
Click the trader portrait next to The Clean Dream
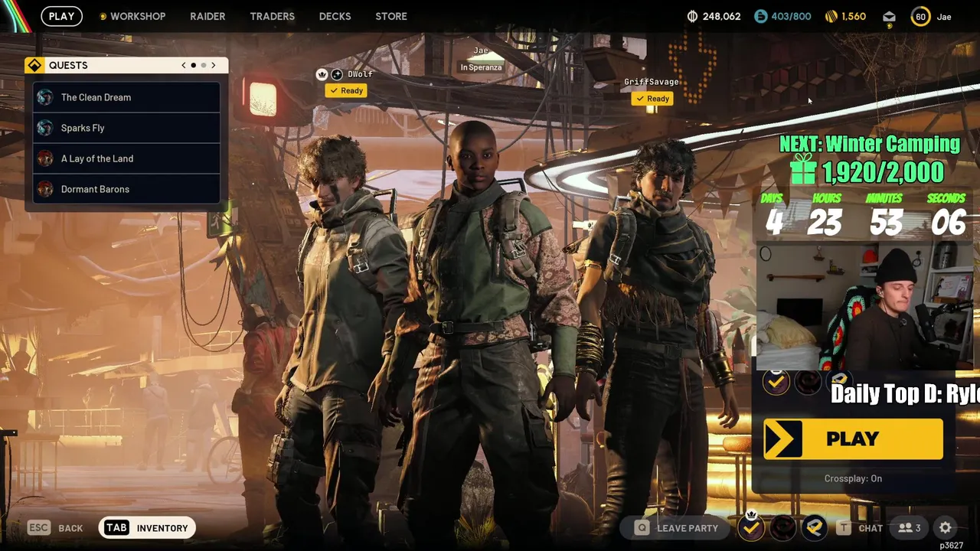(45, 97)
